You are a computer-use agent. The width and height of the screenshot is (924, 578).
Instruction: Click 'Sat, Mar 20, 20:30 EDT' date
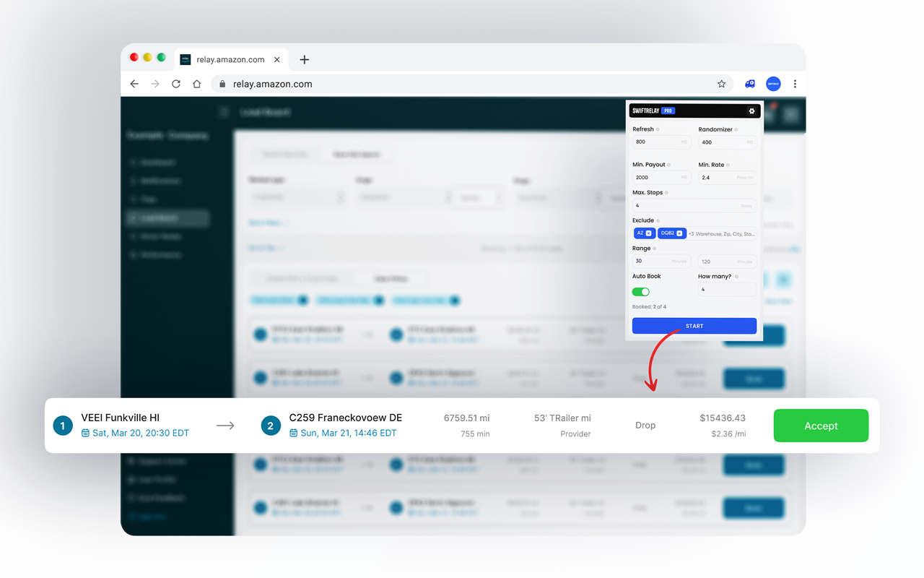141,433
